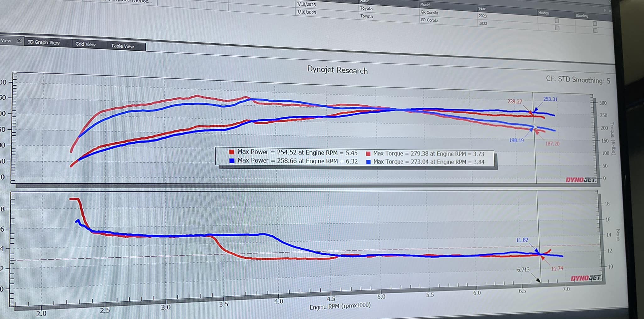The width and height of the screenshot is (644, 319).
Task: Click the blue Max Power legend swatch
Action: click(x=232, y=160)
